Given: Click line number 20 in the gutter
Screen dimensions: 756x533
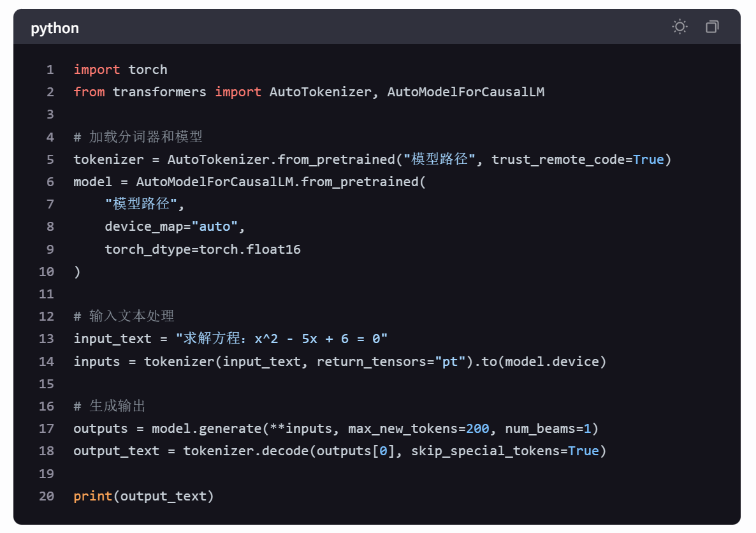Looking at the screenshot, I should [47, 496].
